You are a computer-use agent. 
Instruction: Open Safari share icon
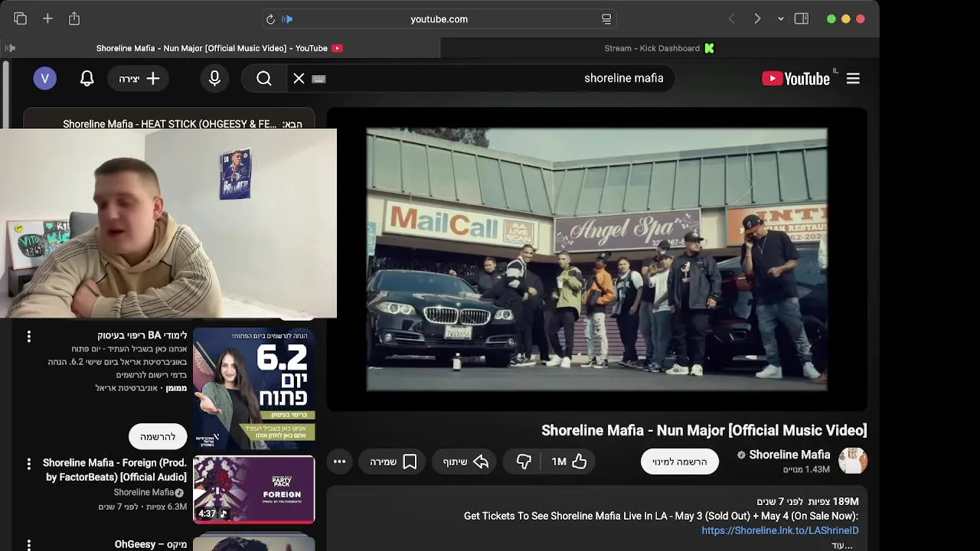(x=74, y=18)
